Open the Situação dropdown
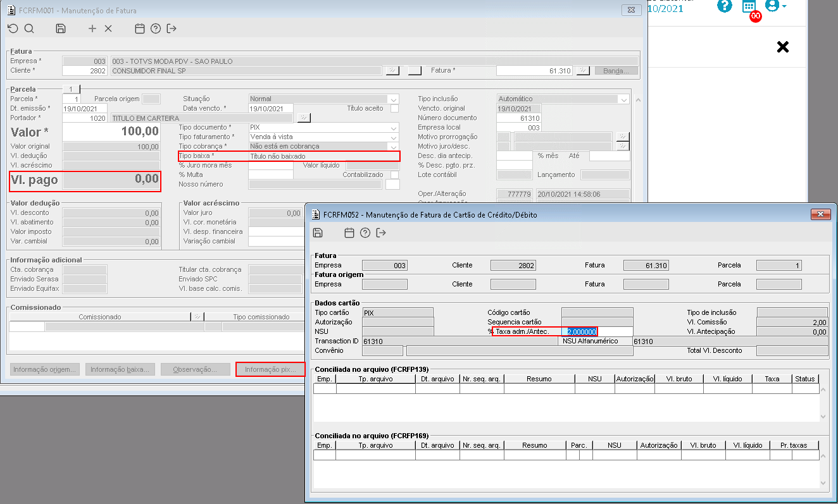This screenshot has height=504, width=838. (x=394, y=99)
